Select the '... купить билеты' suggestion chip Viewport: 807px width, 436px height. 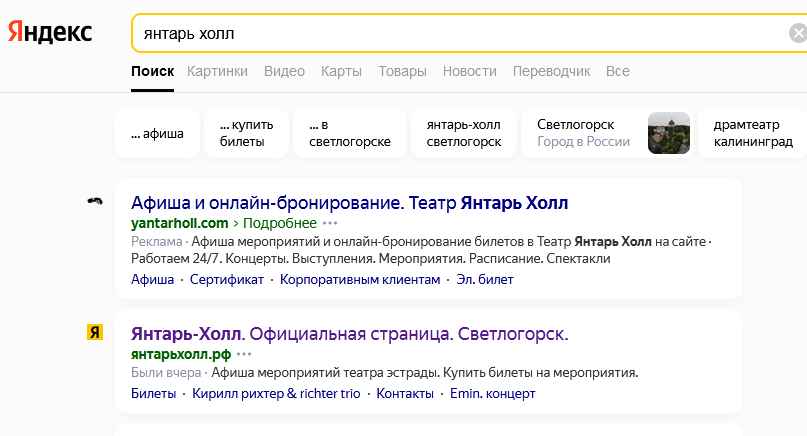click(x=247, y=133)
